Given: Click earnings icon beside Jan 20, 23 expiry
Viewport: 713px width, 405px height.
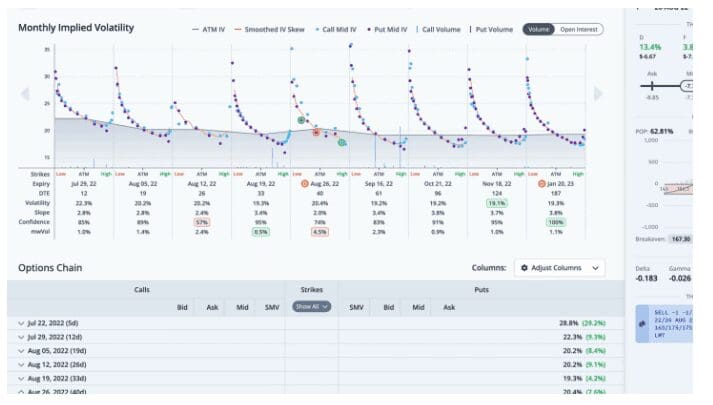Looking at the screenshot, I should point(542,185).
